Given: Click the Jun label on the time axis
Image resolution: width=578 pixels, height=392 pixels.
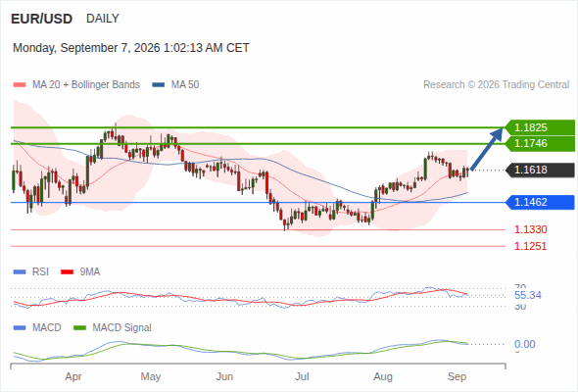Looking at the screenshot, I should point(224,377).
